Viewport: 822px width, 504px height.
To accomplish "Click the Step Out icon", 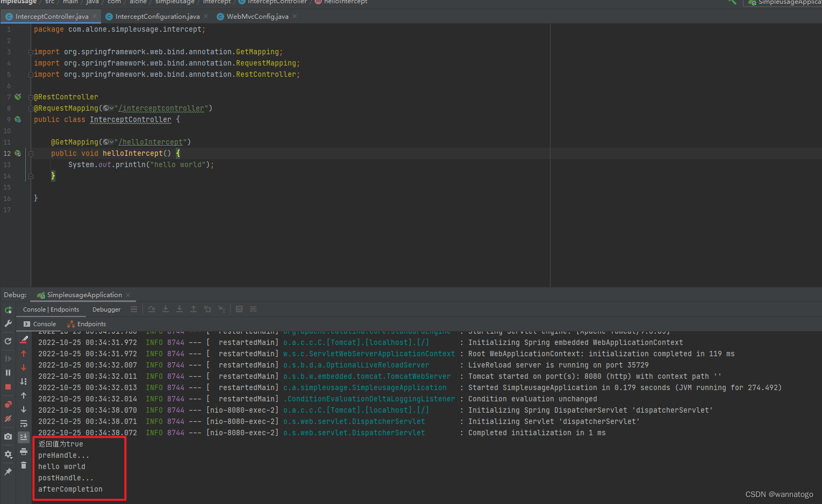I will [194, 309].
